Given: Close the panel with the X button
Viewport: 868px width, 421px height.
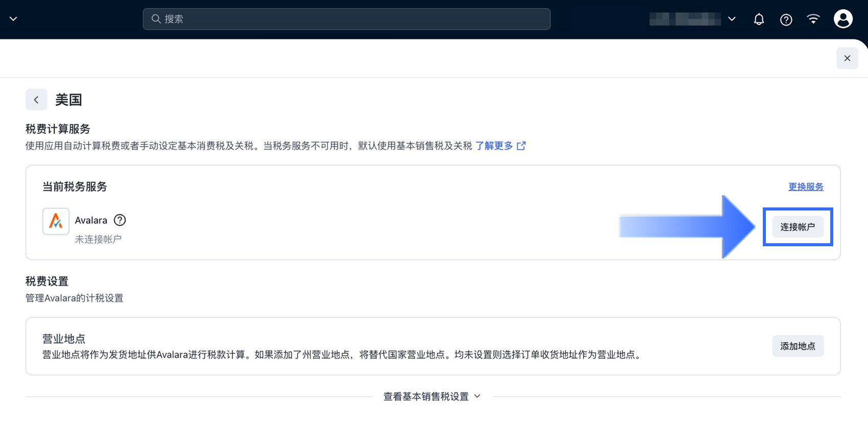Looking at the screenshot, I should tap(847, 58).
